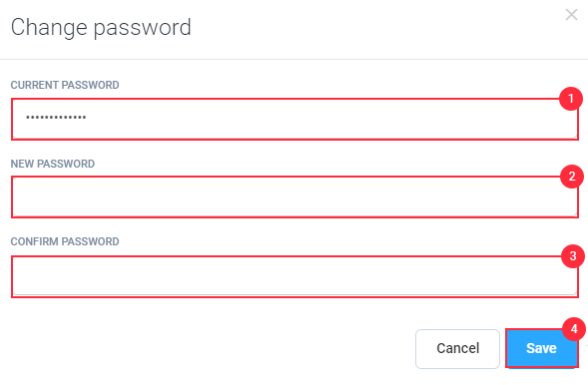Focus the Confirm Password input field
Screen dimensions: 588x385
coord(294,276)
